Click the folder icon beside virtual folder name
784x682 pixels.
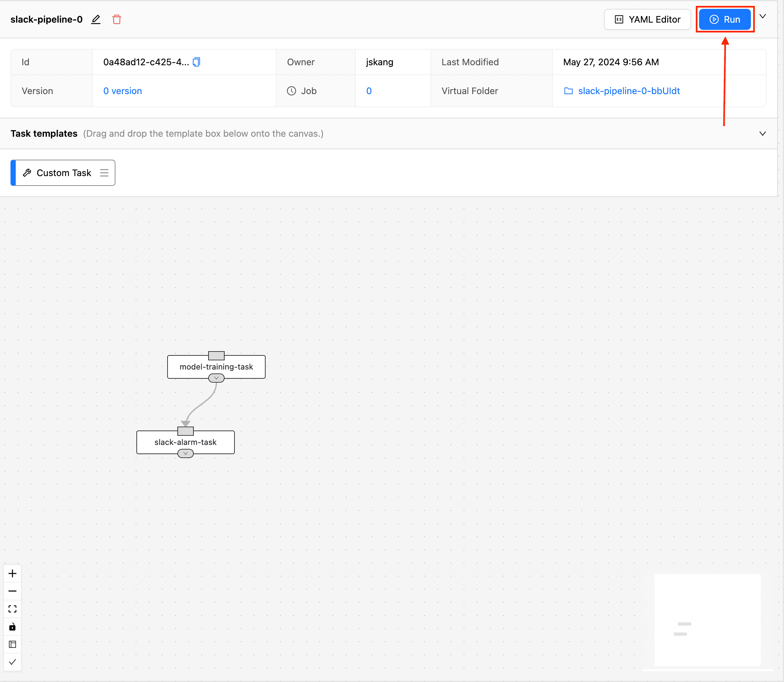(x=569, y=91)
